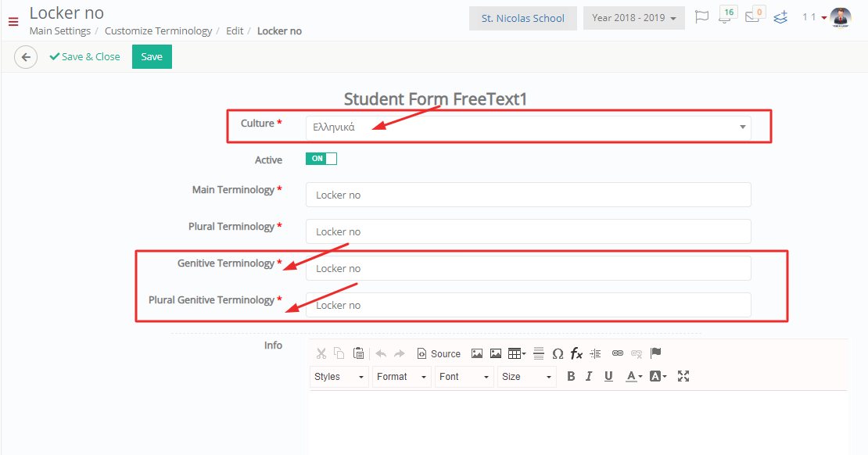Open the Year 2018 - 2019 selector
Screen dimensions: 868x455
[x=634, y=18]
